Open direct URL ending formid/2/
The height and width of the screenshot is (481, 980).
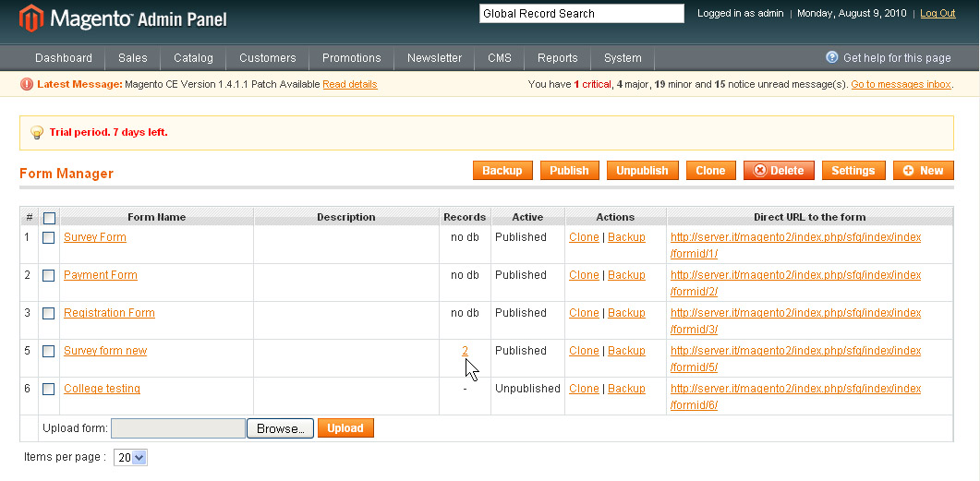tap(795, 283)
